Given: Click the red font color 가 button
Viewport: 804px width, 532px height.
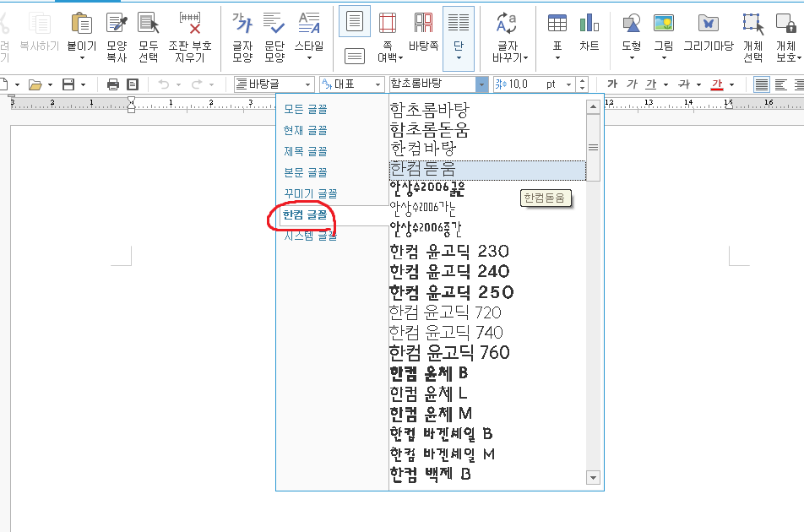Looking at the screenshot, I should tap(717, 84).
